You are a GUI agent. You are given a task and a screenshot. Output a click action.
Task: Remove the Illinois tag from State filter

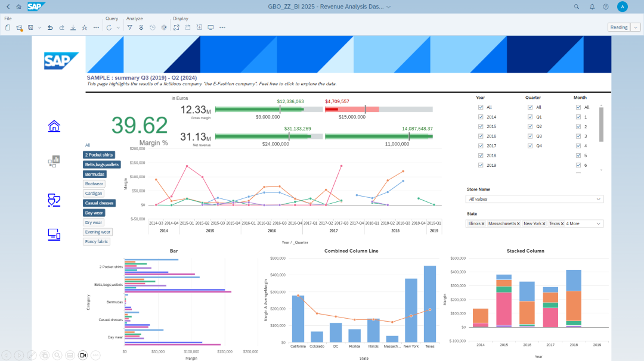point(483,224)
